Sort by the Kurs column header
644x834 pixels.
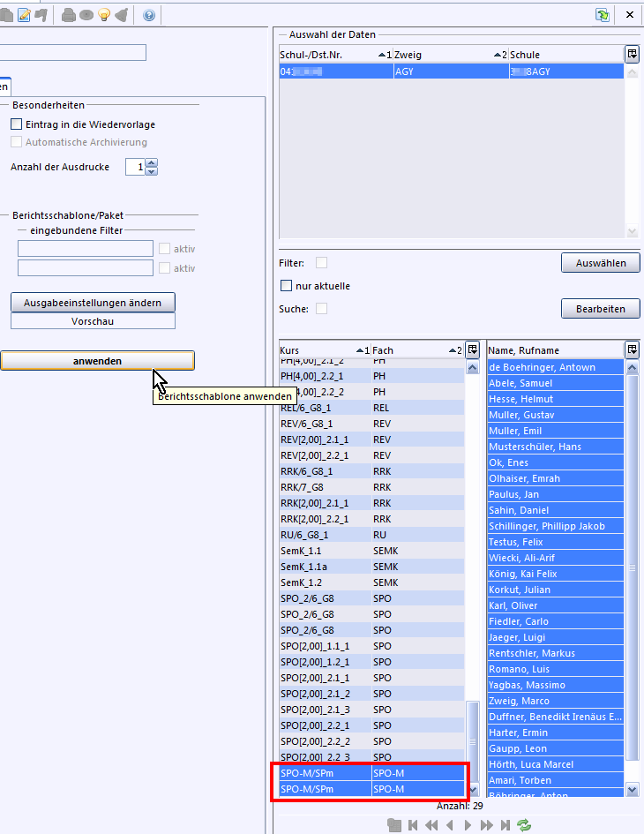[318, 350]
